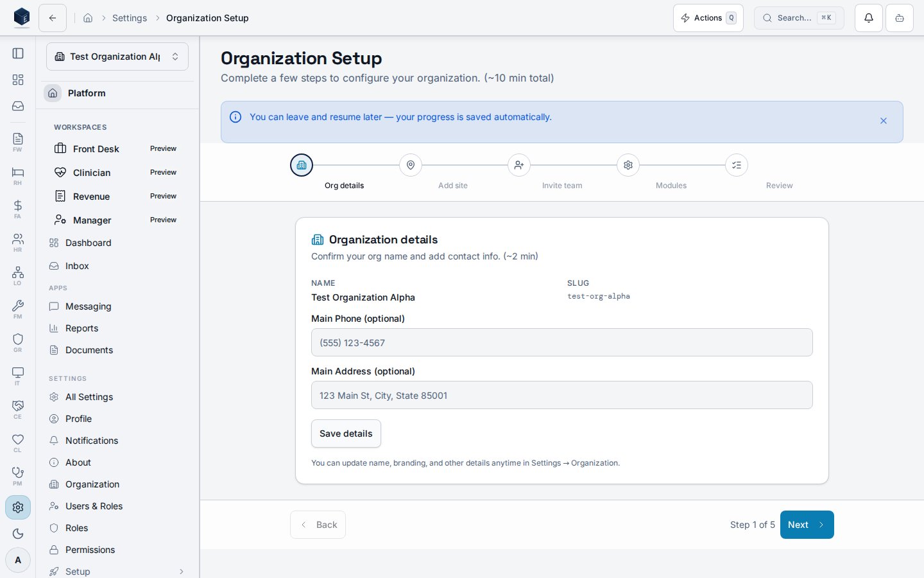Viewport: 924px width, 578px height.
Task: Open the LO network module icon
Action: click(x=18, y=276)
